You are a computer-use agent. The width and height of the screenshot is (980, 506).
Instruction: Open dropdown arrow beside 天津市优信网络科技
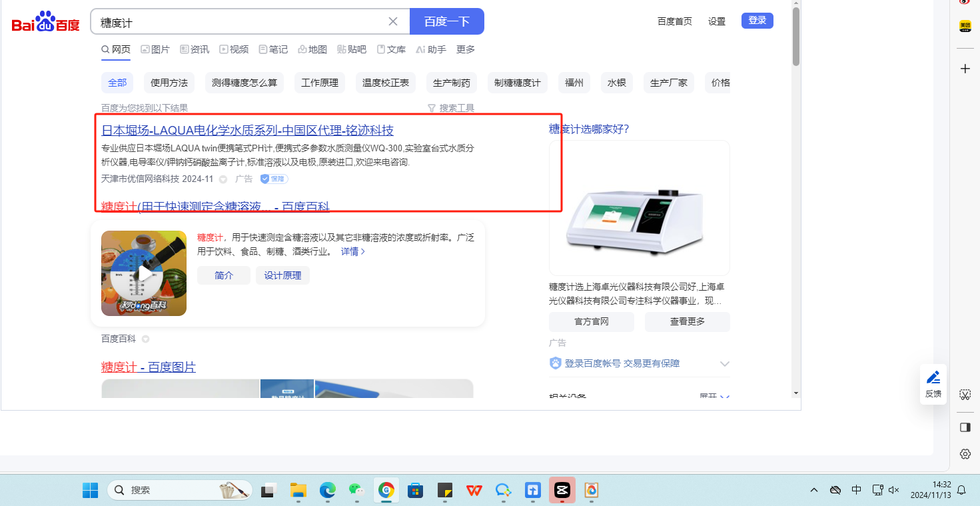click(x=223, y=179)
